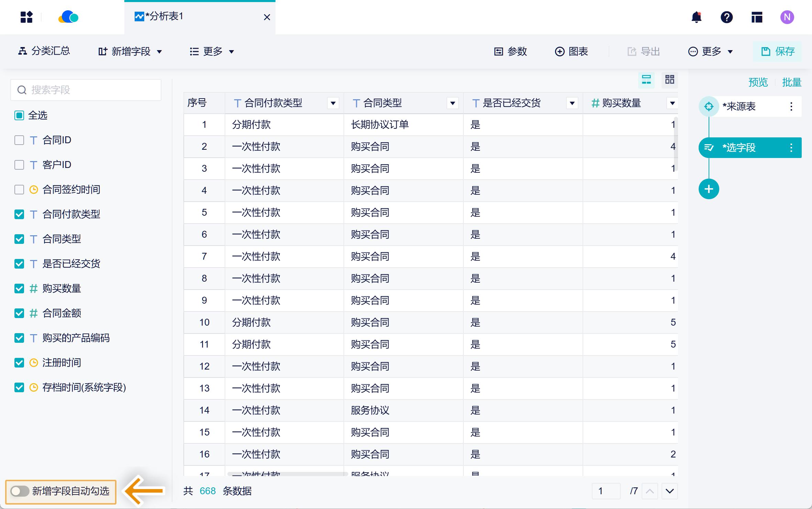The width and height of the screenshot is (812, 509).
Task: Click the plus icon to add a step
Action: (x=709, y=189)
